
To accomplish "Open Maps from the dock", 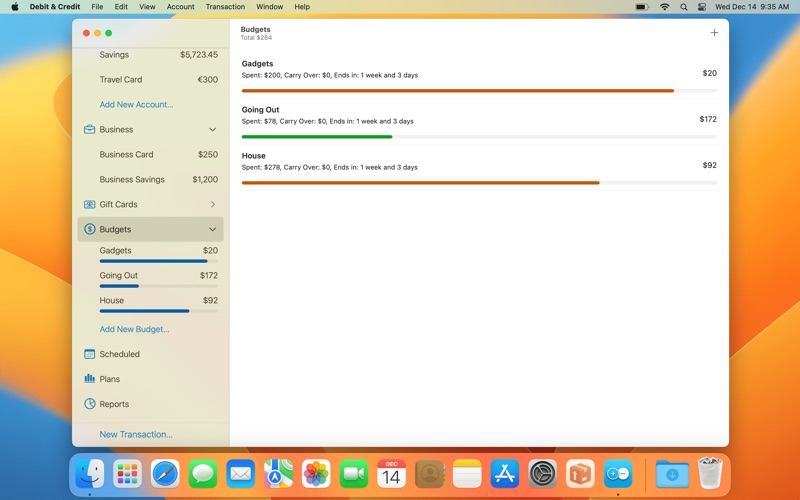I will 278,473.
